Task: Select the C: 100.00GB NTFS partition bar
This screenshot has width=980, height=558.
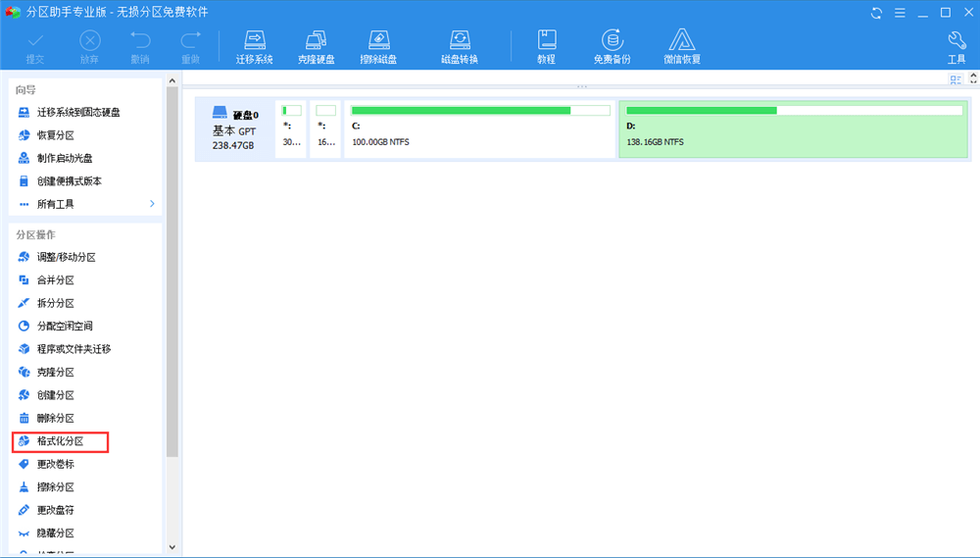Action: coord(479,127)
